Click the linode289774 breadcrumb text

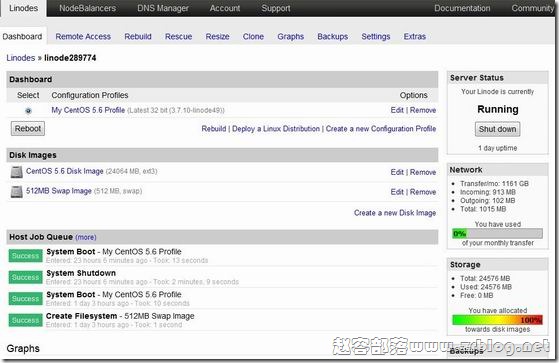[70, 58]
